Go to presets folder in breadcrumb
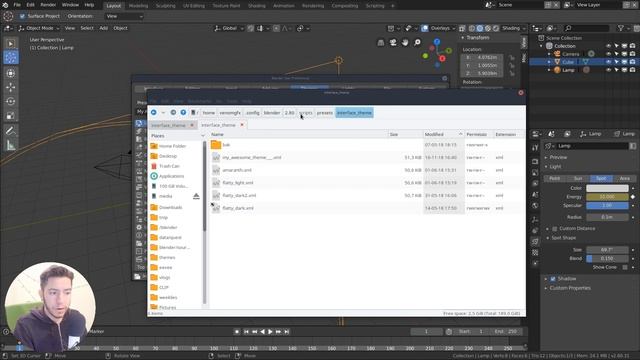640x360 pixels. click(324, 113)
